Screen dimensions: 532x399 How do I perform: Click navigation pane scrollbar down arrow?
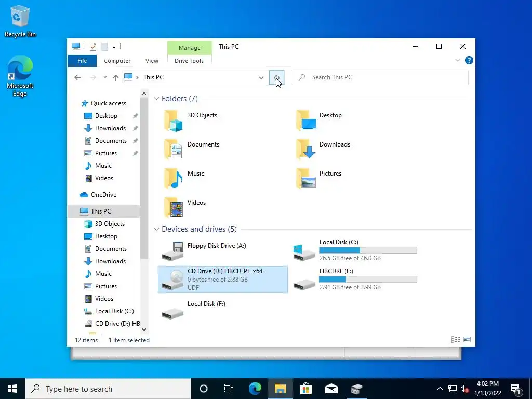(144, 329)
